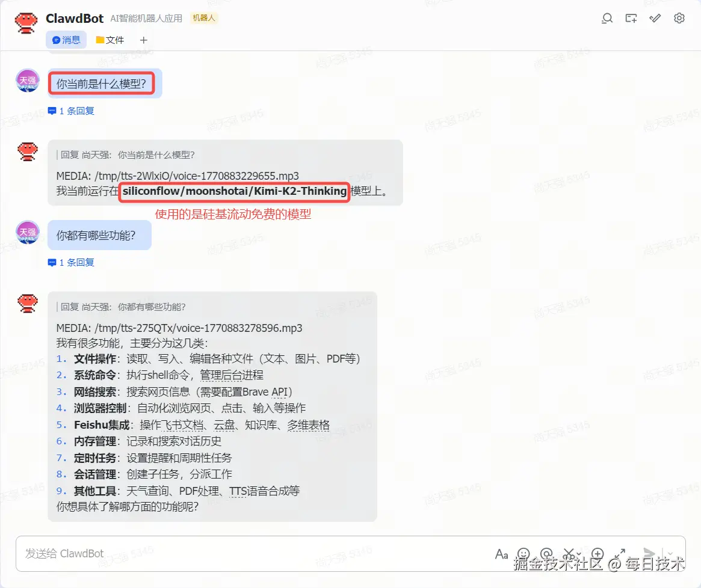Click list item '定时任务'
The height and width of the screenshot is (588, 701).
point(95,458)
